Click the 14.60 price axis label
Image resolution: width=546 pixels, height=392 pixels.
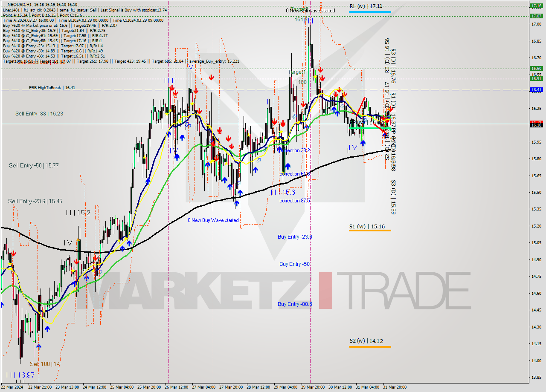click(536, 293)
